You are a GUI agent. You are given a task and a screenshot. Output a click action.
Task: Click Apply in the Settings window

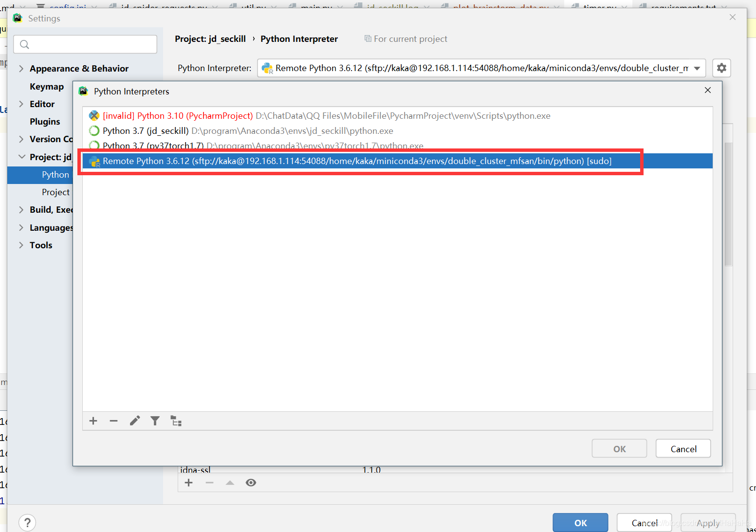point(708,523)
